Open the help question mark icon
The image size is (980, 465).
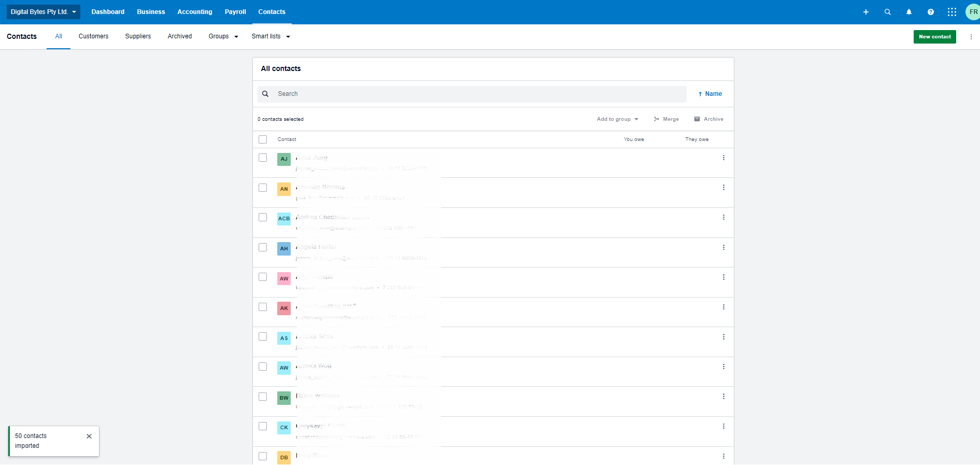coord(931,12)
